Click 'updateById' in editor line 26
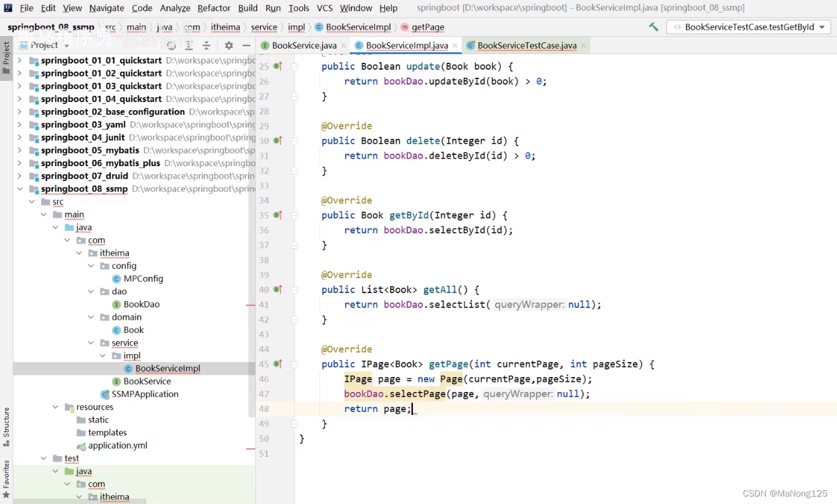 pyautogui.click(x=457, y=81)
